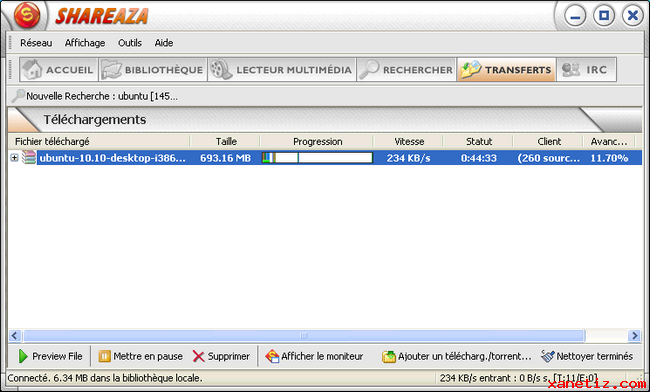Click the 11.70% completion cell
Viewport: 650px width, 392px height.
pos(609,158)
